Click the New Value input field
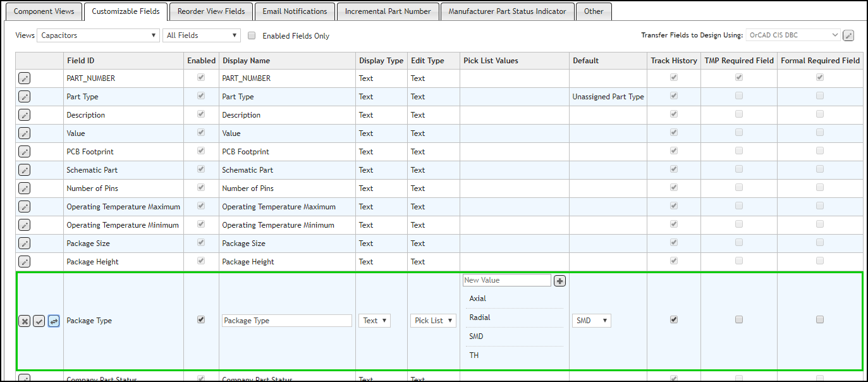 [x=506, y=280]
